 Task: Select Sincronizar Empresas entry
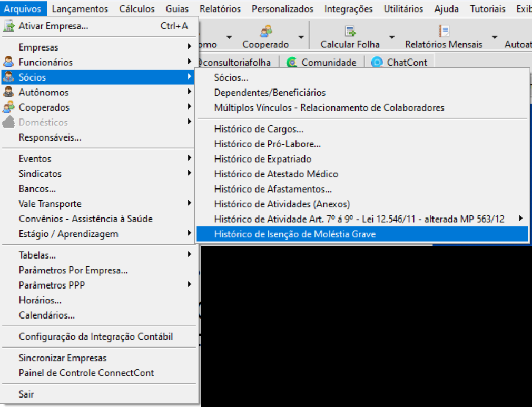(x=98, y=358)
